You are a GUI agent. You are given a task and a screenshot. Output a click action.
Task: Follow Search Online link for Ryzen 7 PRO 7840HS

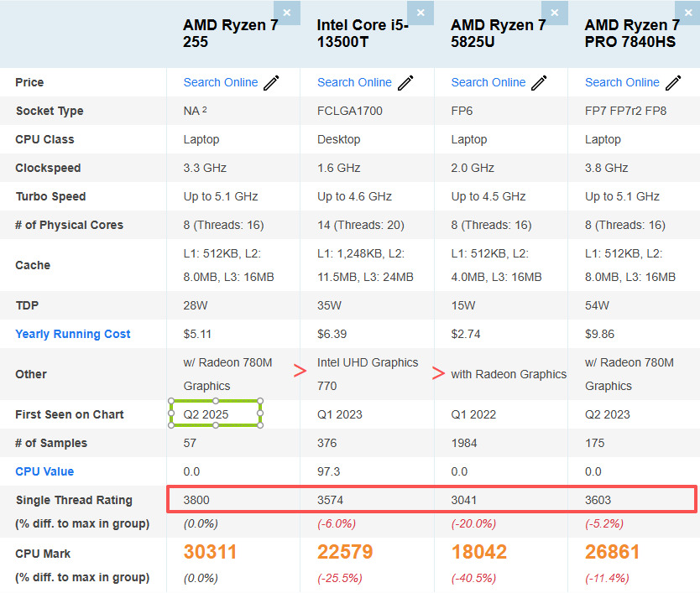pyautogui.click(x=622, y=82)
